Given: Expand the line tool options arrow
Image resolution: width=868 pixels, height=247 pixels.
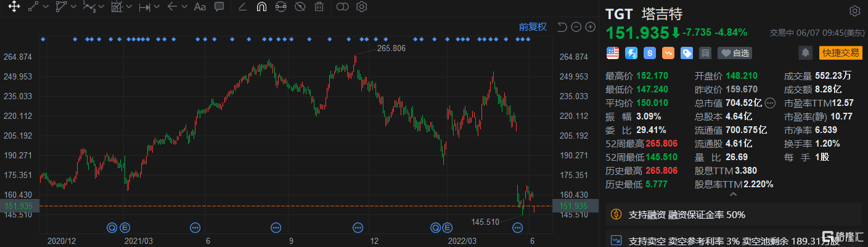Looking at the screenshot, I should click(x=46, y=7).
